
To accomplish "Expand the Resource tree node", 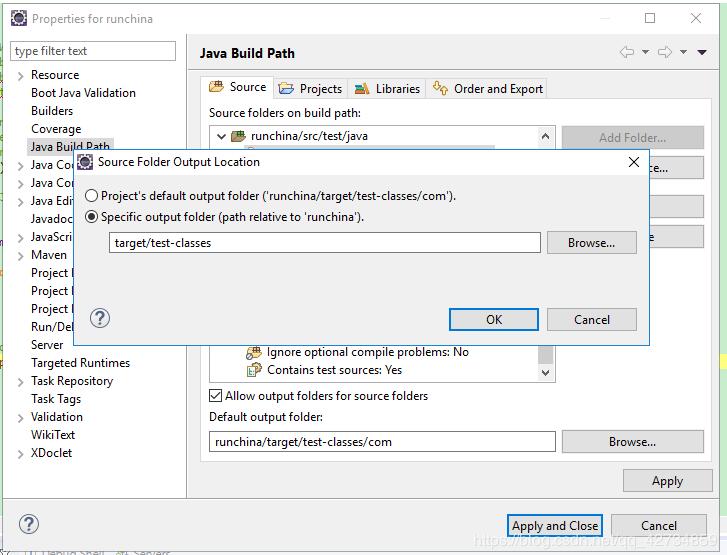I will [21, 75].
